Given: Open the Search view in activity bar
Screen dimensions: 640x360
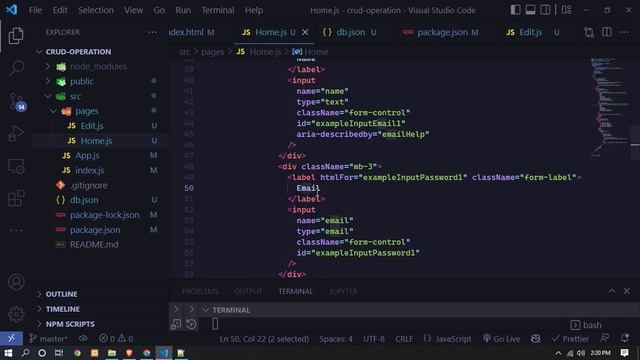Looking at the screenshot, I should click(x=16, y=68).
